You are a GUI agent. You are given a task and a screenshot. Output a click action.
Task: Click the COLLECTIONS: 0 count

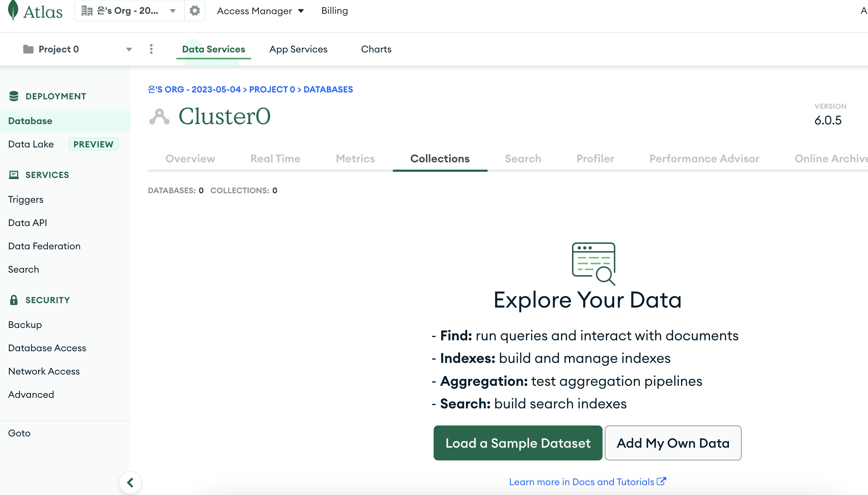click(x=244, y=191)
